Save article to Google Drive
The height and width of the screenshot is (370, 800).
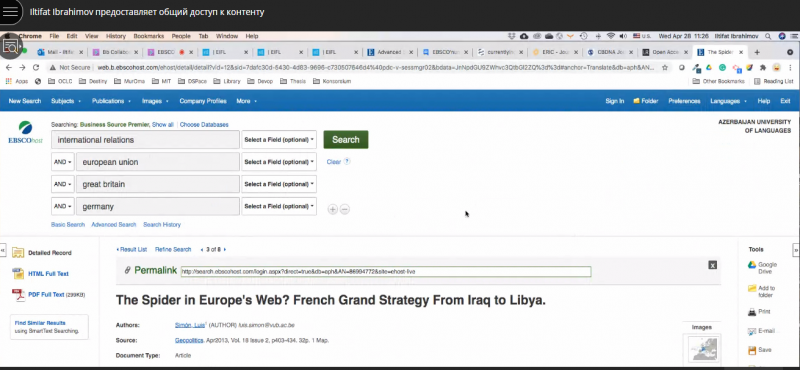tap(763, 268)
